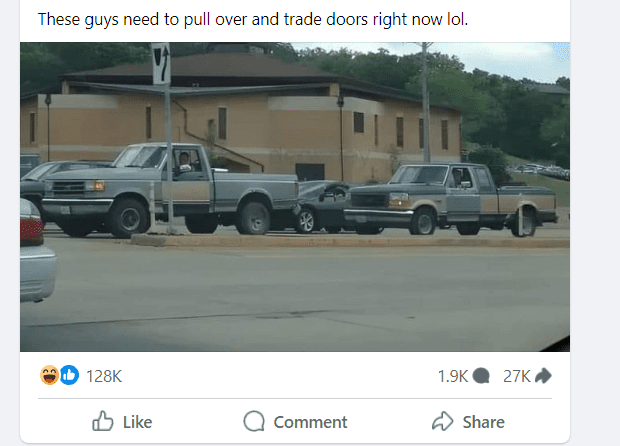Click the Comment speech bubble icon

[254, 421]
